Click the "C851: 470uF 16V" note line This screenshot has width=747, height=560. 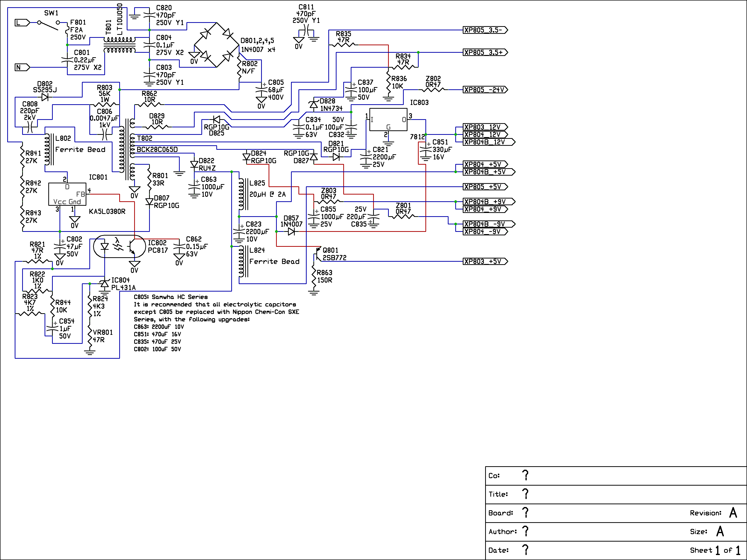(157, 334)
